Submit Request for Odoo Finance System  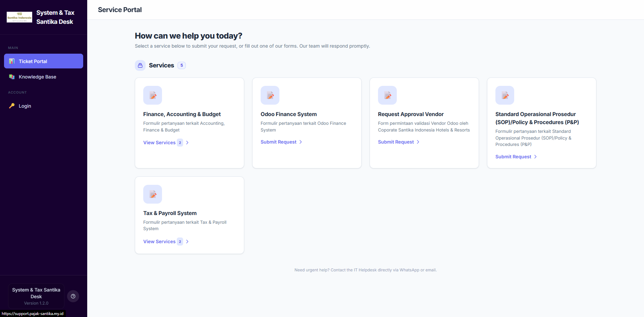[x=278, y=142]
